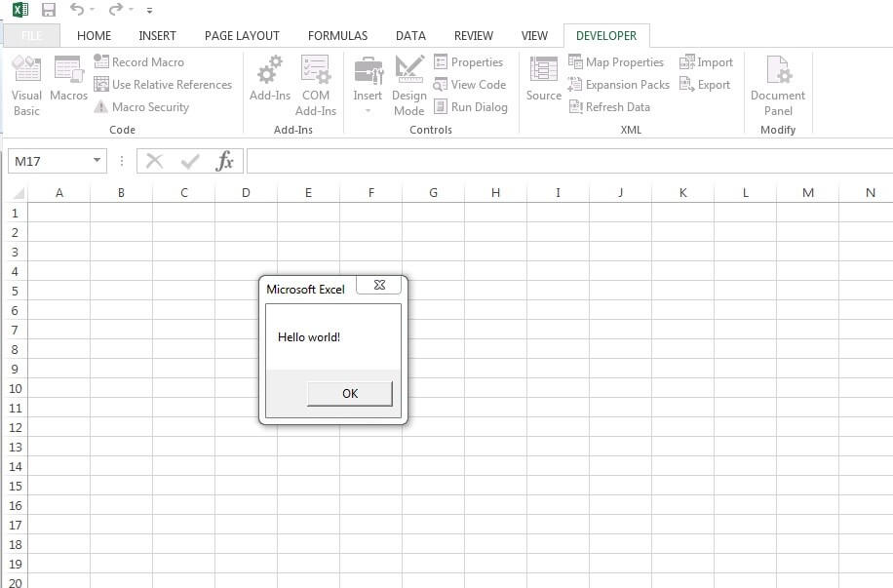Close the Microsoft Excel message box
The height and width of the screenshot is (588, 893).
point(379,285)
